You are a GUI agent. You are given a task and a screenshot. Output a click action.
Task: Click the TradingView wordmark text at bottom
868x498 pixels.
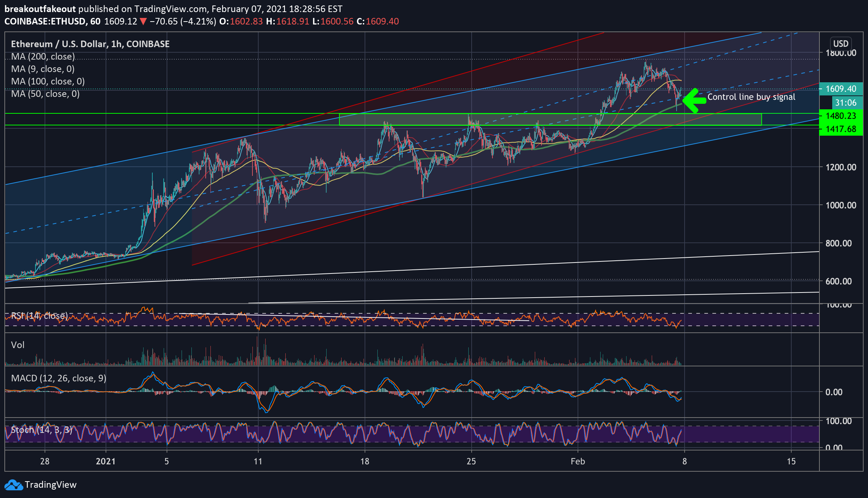(x=51, y=485)
